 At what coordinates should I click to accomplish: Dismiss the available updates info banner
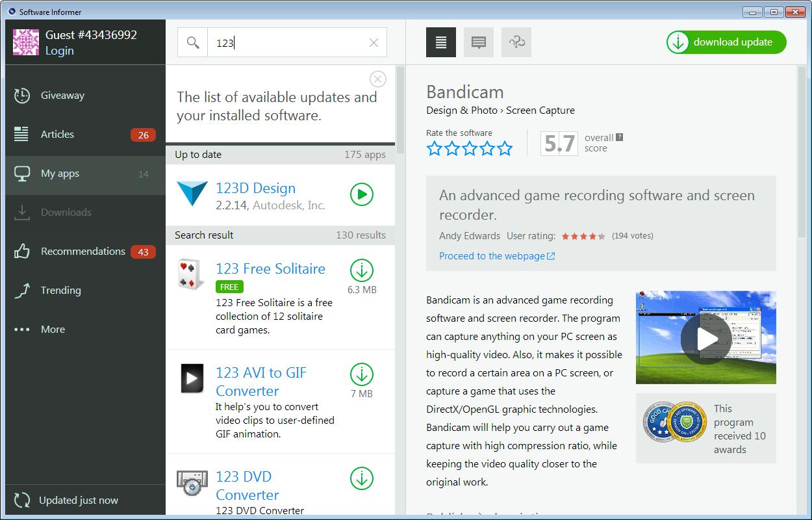pyautogui.click(x=377, y=79)
